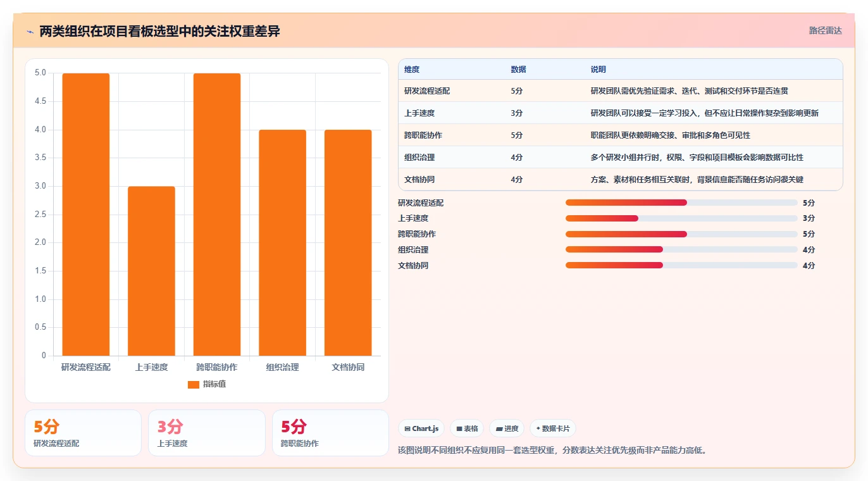Click the 5分 value in the table's 跨职能协作 row
Screen dimensions: 868x481
pos(517,135)
